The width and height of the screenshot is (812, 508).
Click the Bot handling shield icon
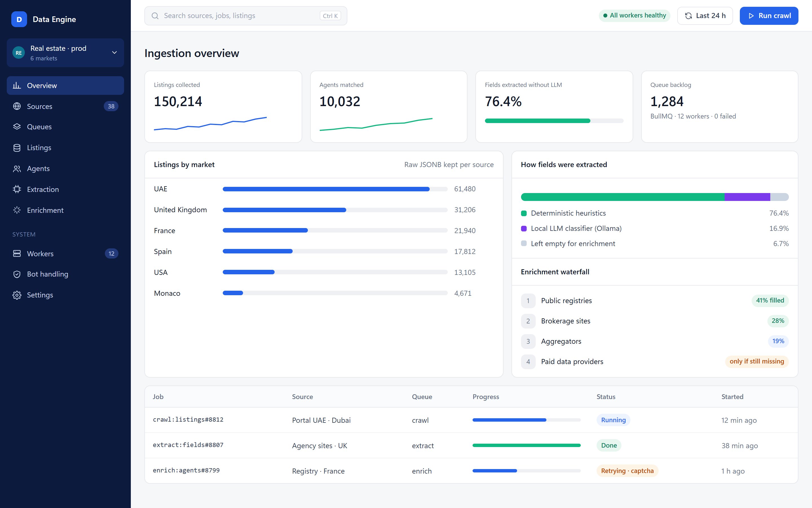point(17,274)
